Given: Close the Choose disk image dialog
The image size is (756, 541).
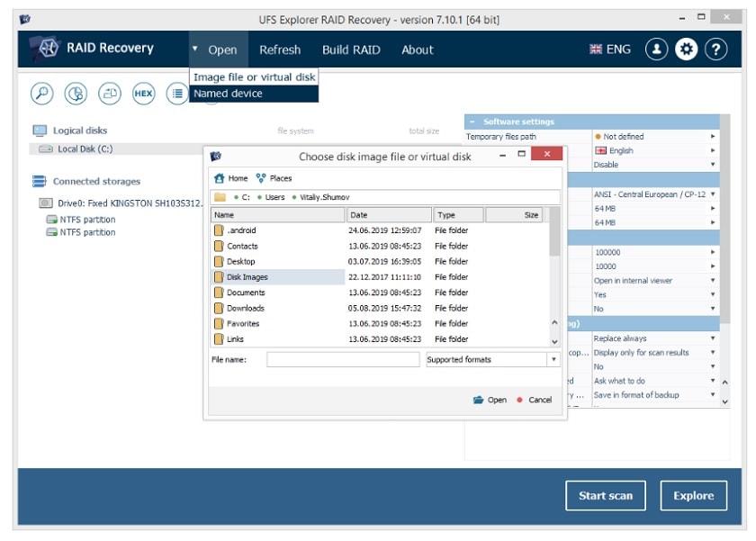Looking at the screenshot, I should point(547,154).
